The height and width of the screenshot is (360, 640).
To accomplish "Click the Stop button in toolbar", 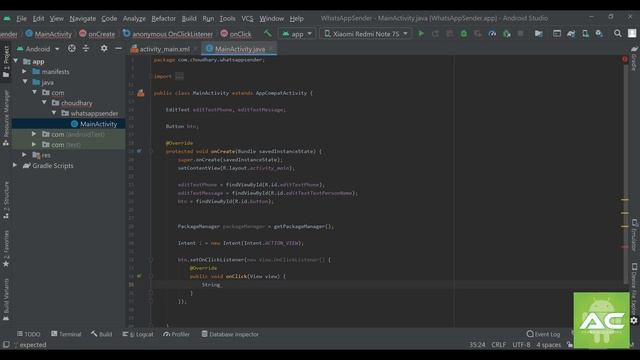I will coord(520,33).
